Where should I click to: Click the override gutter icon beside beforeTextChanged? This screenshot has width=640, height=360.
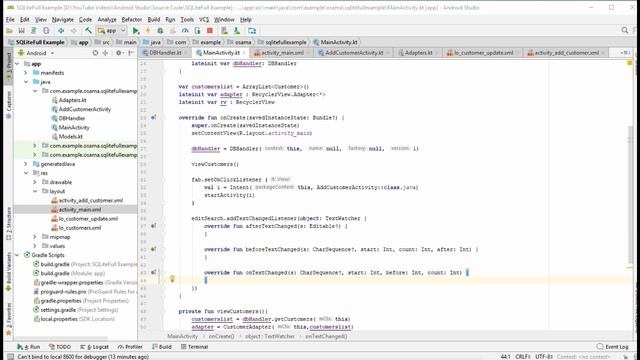tap(153, 249)
